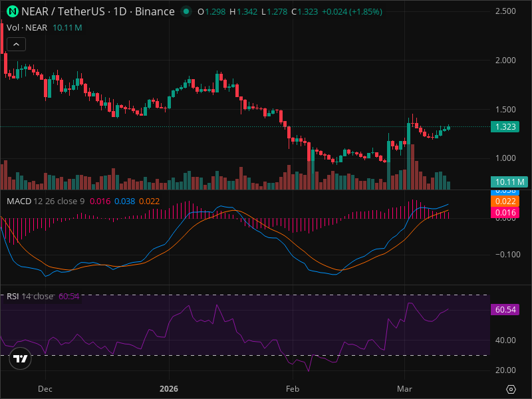Viewport: 532px width, 399px height.
Task: Click the RSI 14 close legend
Action: coord(30,296)
